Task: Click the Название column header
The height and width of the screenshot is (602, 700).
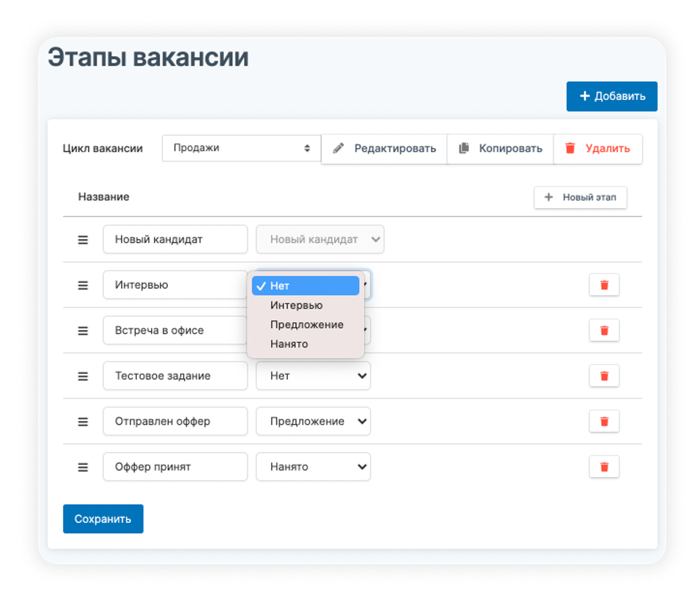Action: (104, 197)
